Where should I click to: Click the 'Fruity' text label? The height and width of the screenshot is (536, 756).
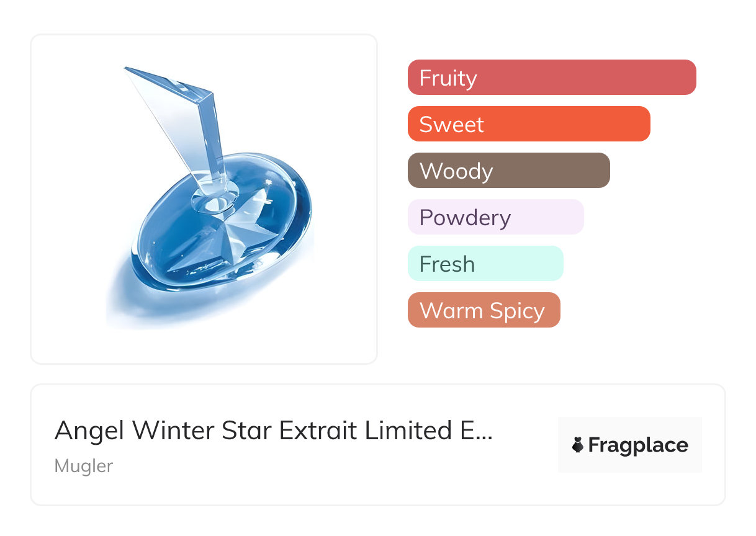(x=448, y=78)
